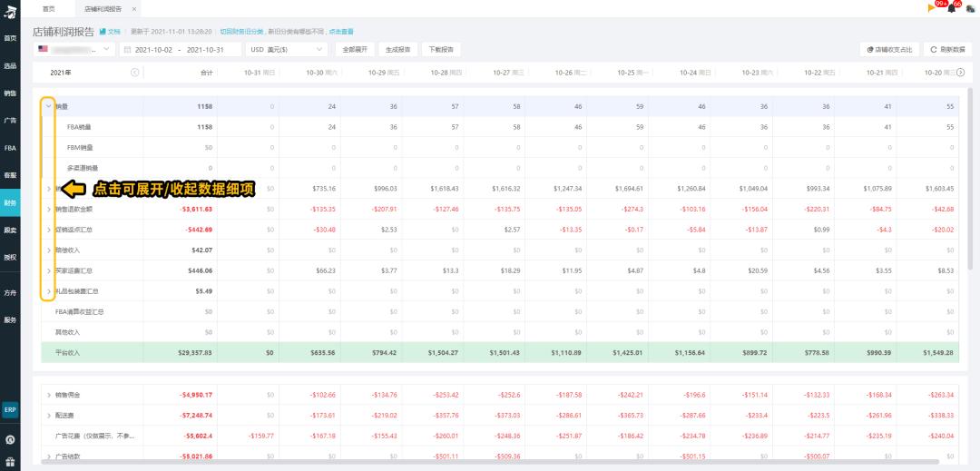Click the left arrow circle beside 2021年
The width and height of the screenshot is (980, 471).
tap(135, 73)
